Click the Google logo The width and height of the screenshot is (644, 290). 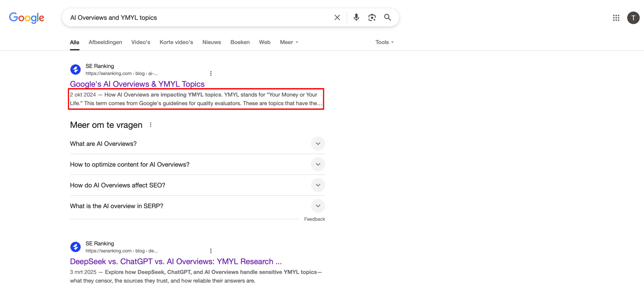click(27, 18)
